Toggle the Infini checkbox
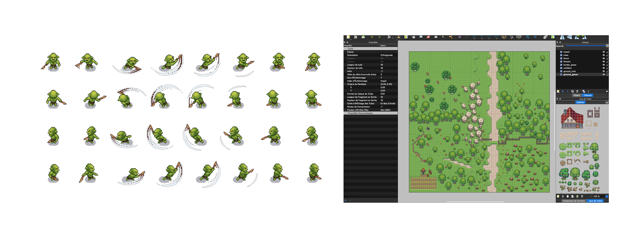 382,71
